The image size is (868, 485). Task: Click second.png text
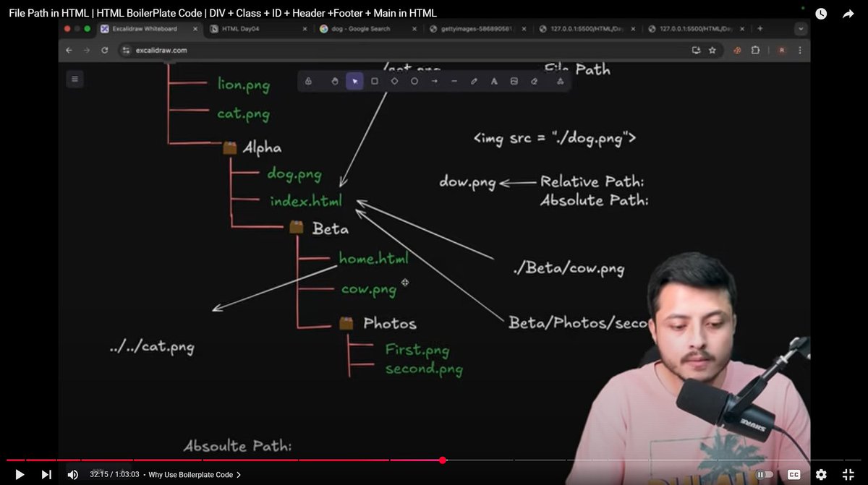pyautogui.click(x=424, y=369)
